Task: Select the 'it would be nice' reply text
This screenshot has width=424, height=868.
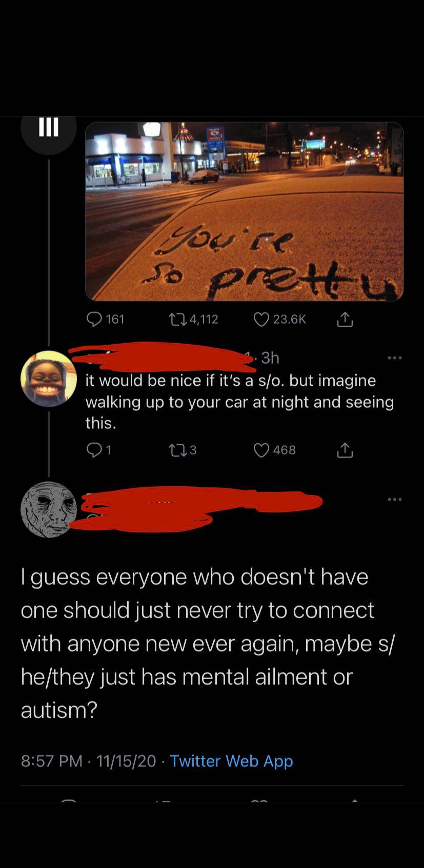Action: tap(239, 402)
